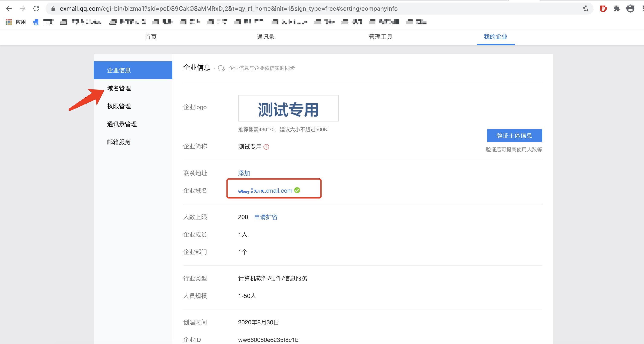Open the enterprise domain link ending xmail.com

point(265,191)
